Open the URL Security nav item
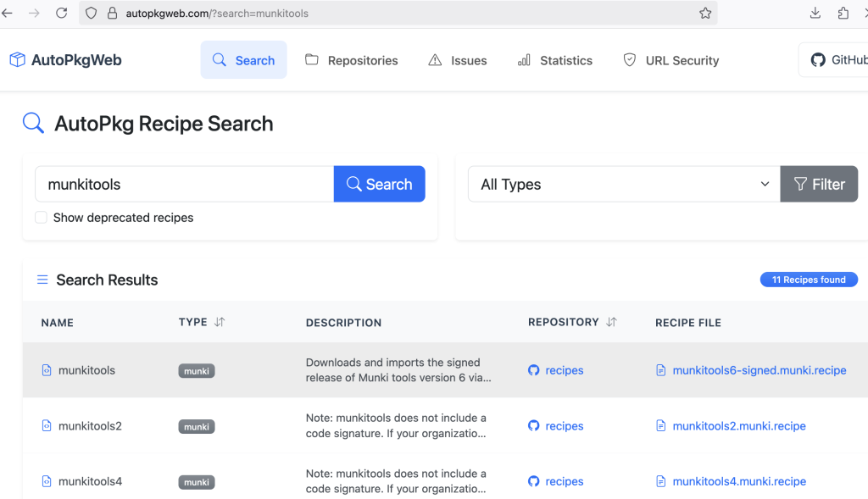The width and height of the screenshot is (868, 499). pyautogui.click(x=671, y=60)
